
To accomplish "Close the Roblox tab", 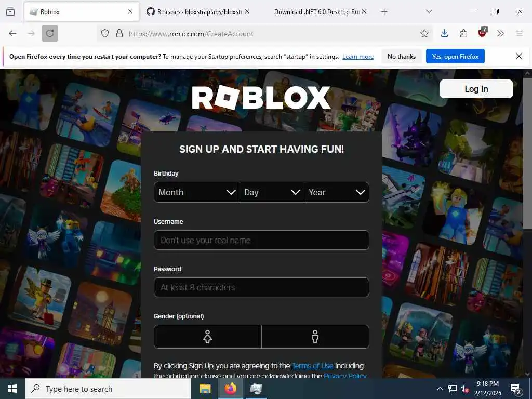I will pos(130,11).
